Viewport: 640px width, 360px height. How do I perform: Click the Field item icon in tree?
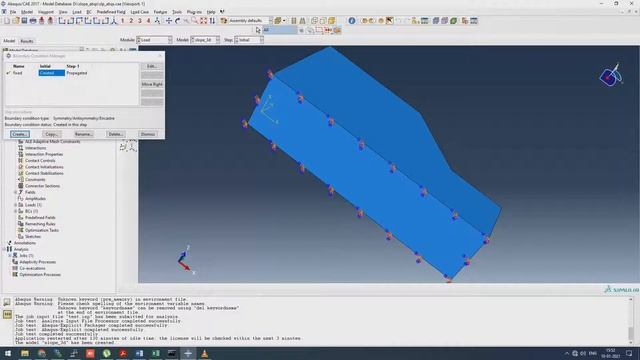(x=21, y=192)
